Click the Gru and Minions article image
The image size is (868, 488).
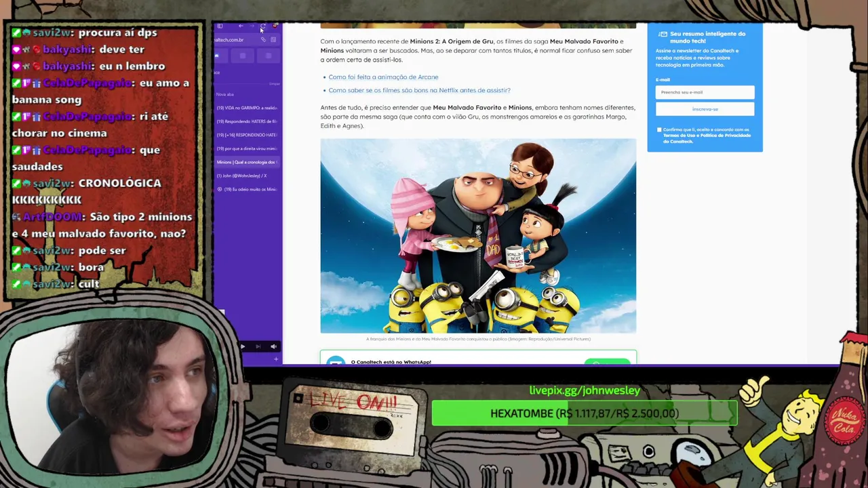click(478, 236)
